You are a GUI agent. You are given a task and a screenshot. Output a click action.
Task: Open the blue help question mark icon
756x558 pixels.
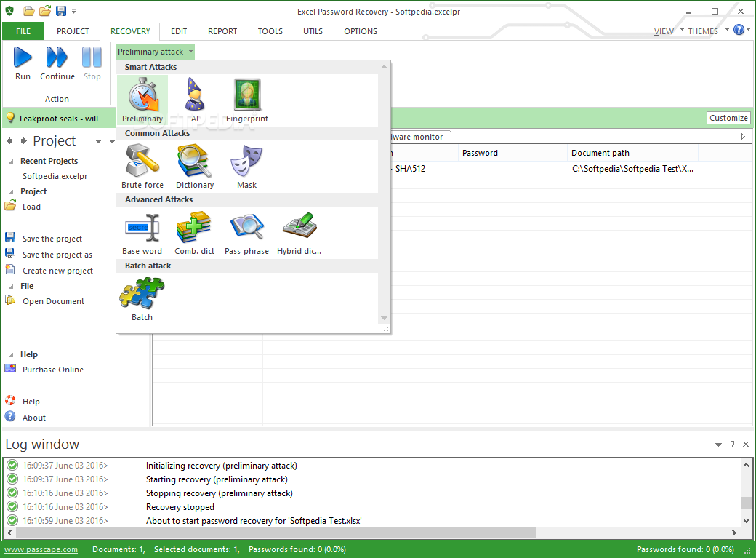point(739,30)
